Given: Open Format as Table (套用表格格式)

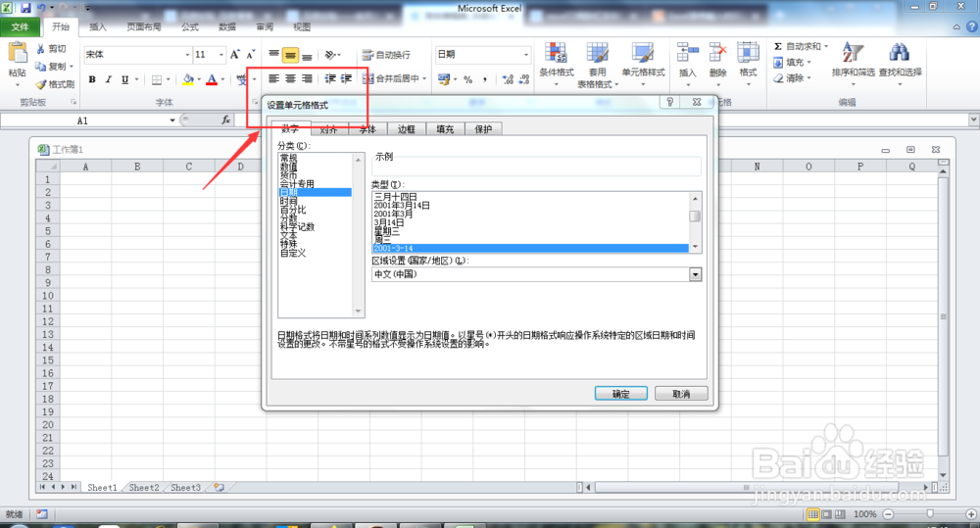Looking at the screenshot, I should pyautogui.click(x=597, y=65).
